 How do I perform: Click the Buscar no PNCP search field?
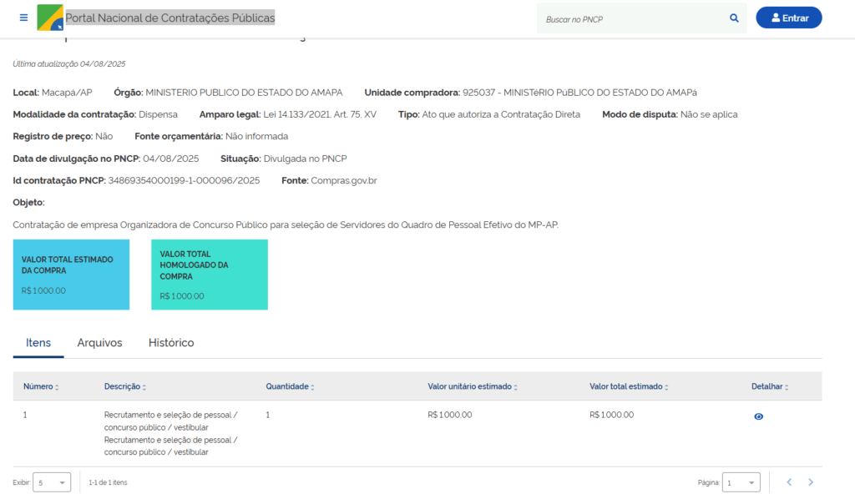point(630,18)
